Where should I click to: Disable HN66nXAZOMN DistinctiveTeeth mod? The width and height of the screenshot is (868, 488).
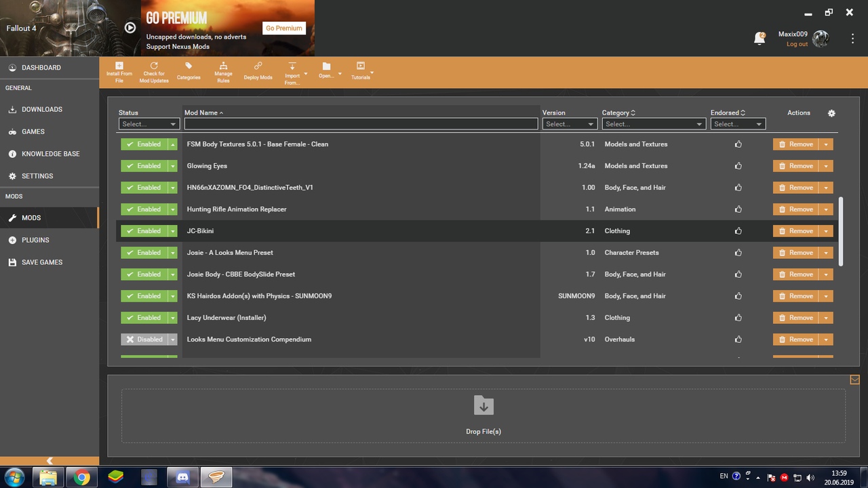pyautogui.click(x=144, y=188)
